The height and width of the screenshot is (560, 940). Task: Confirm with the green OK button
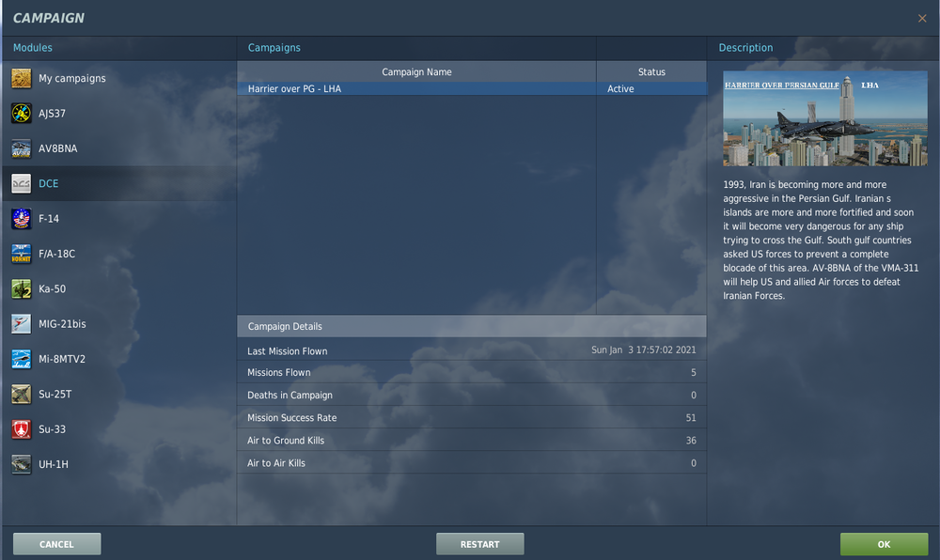[x=884, y=544]
